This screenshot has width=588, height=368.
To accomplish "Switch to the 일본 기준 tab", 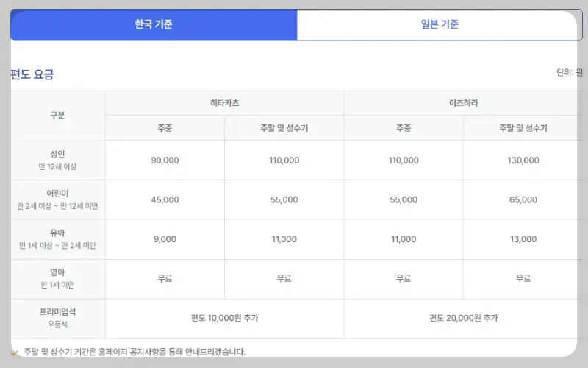I will point(440,24).
